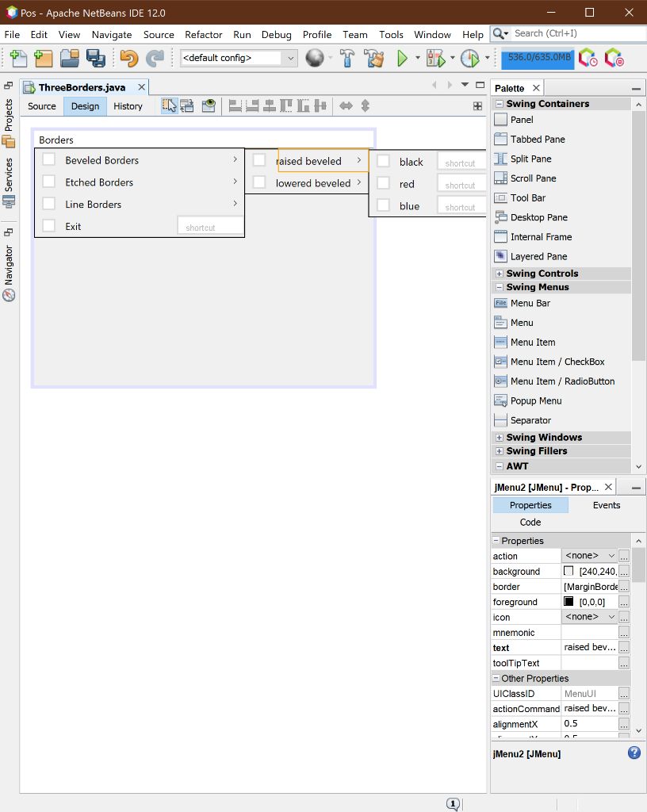Switch to the Events tab
Screen dimensions: 647x812
point(607,505)
